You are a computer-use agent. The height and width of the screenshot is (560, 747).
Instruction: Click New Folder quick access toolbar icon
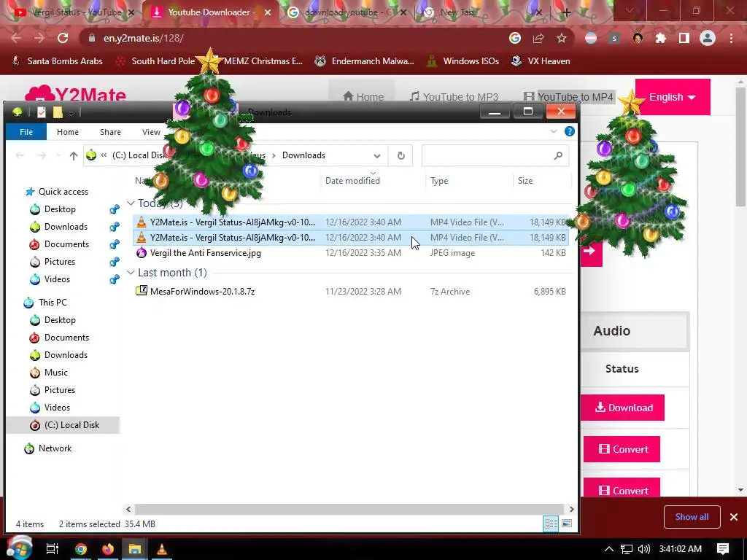pos(58,112)
